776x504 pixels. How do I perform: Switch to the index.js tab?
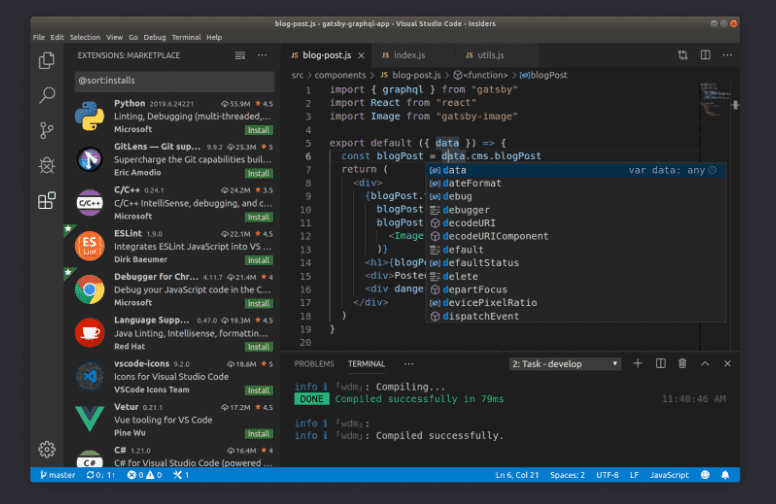pos(409,55)
